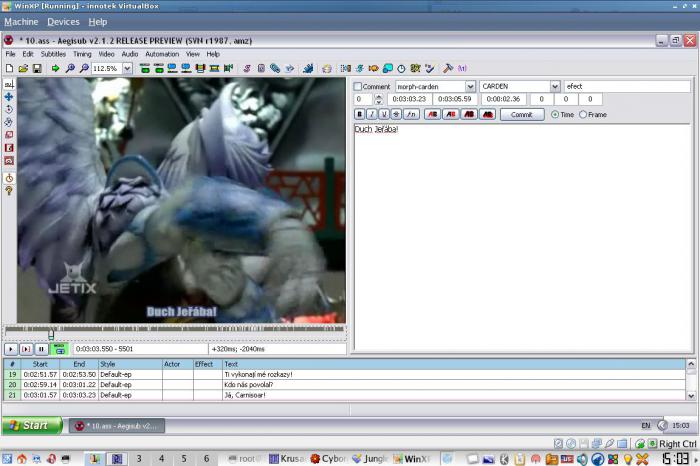
Task: Click the secondary color AB swatch
Action: click(x=450, y=115)
